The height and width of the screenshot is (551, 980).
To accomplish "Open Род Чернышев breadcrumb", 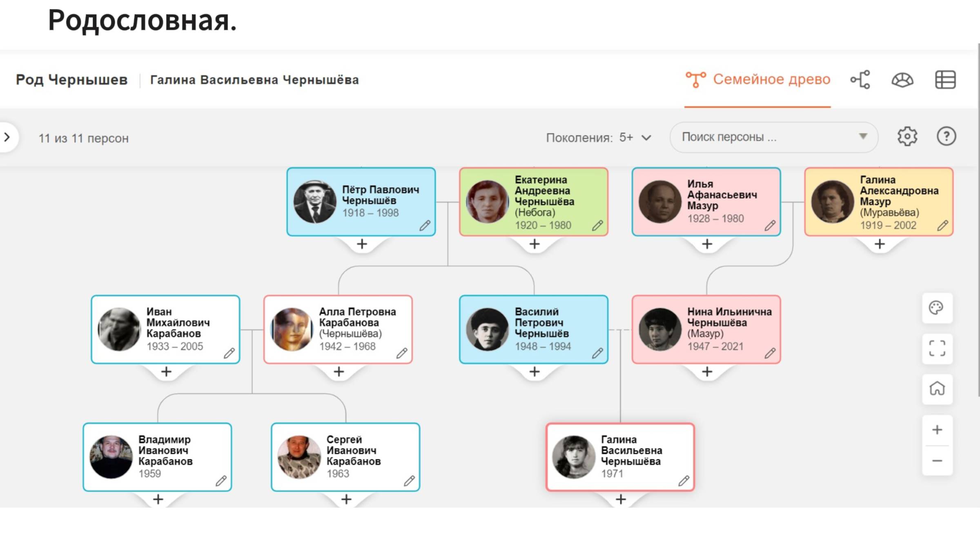I will coord(71,80).
